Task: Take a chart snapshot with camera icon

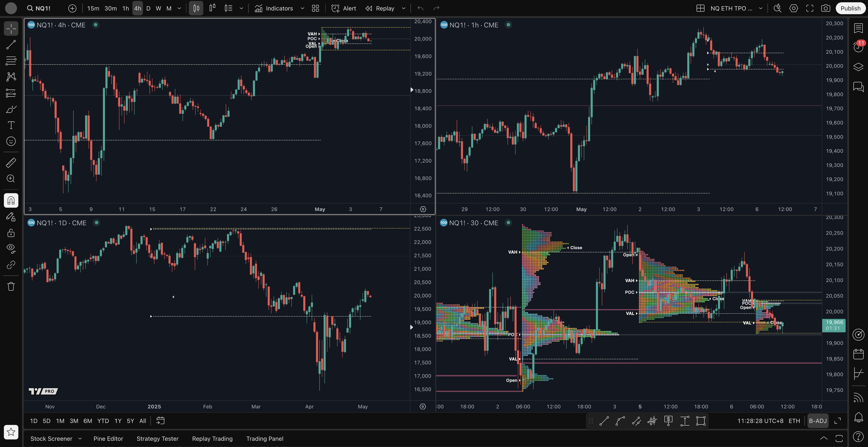Action: coord(825,8)
